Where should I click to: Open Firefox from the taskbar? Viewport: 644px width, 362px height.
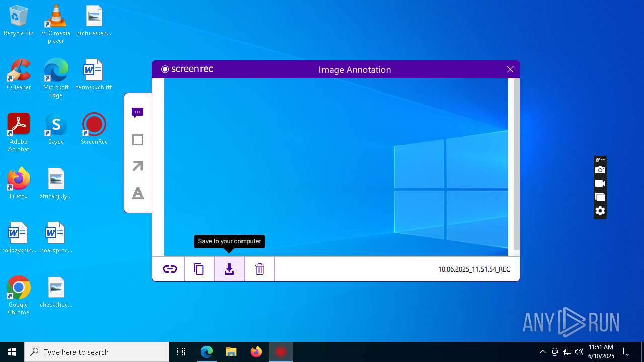256,352
